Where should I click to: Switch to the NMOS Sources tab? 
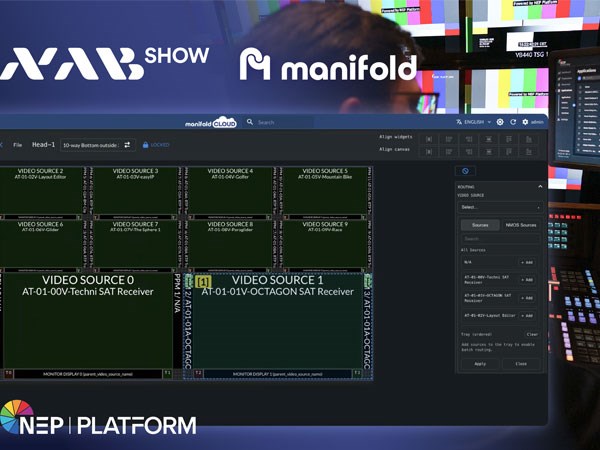coord(522,225)
